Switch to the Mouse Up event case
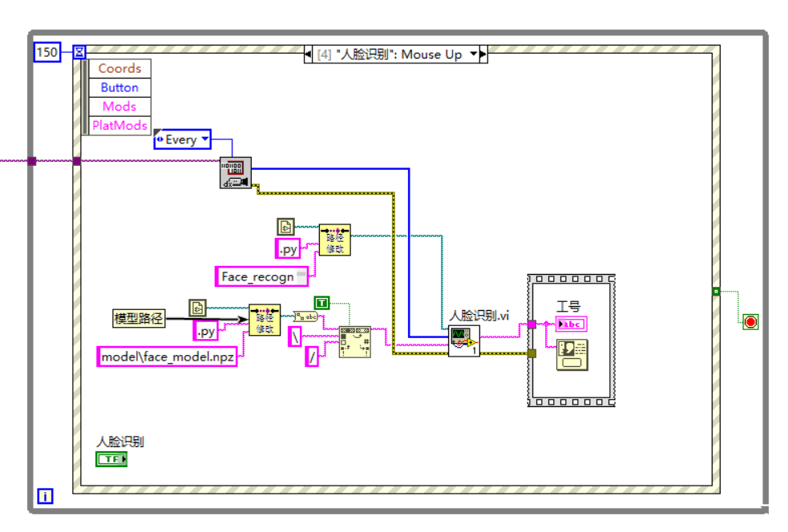 [x=394, y=54]
